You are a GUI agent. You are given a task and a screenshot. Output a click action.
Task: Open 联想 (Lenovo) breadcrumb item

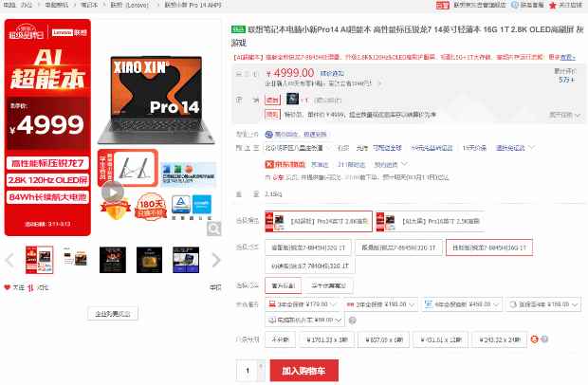(x=130, y=5)
